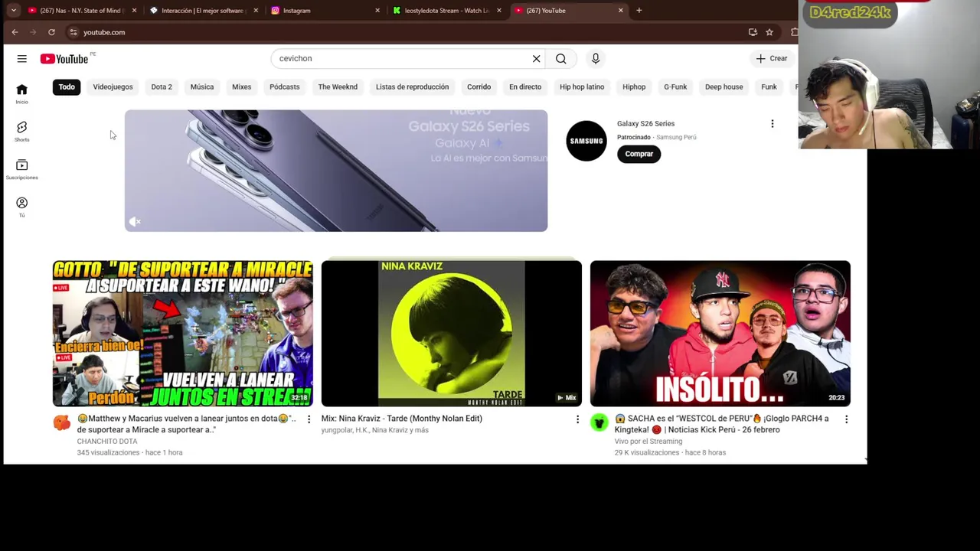Image resolution: width=980 pixels, height=551 pixels.
Task: Switch to the Nas N.Y. State of Mind tab
Action: click(82, 11)
